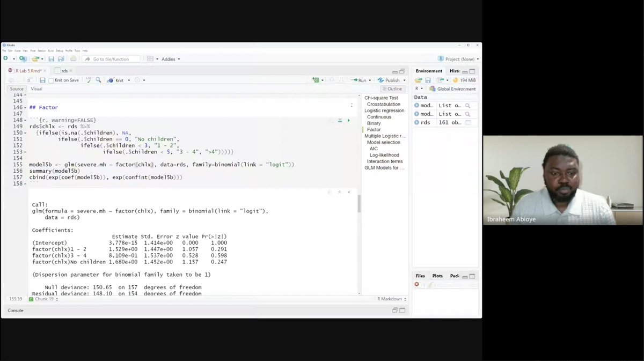Collapse the chunk output with chevron icon
The height and width of the screenshot is (361, 644).
(339, 191)
